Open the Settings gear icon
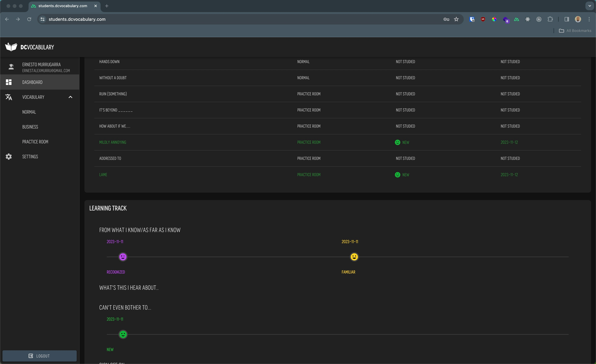Image resolution: width=596 pixels, height=364 pixels. [9, 157]
